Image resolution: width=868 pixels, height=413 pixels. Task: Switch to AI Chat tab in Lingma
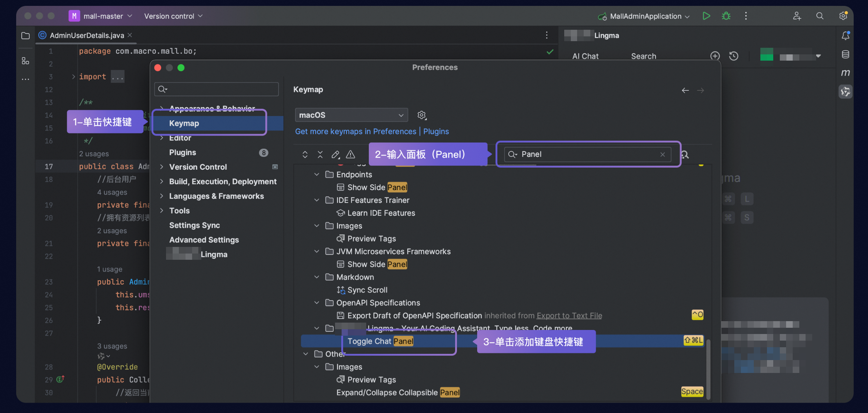coord(585,56)
